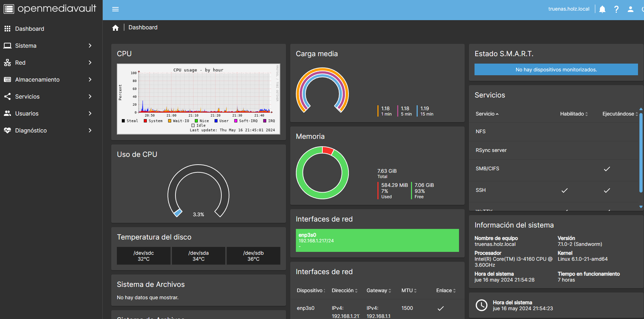The width and height of the screenshot is (644, 319).
Task: Open the user account icon
Action: coord(630,9)
